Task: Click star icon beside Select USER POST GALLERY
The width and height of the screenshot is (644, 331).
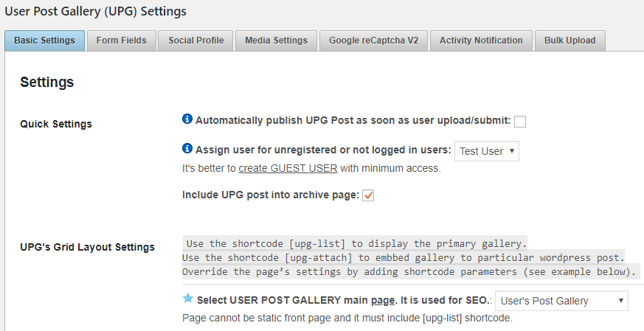Action: pos(187,299)
